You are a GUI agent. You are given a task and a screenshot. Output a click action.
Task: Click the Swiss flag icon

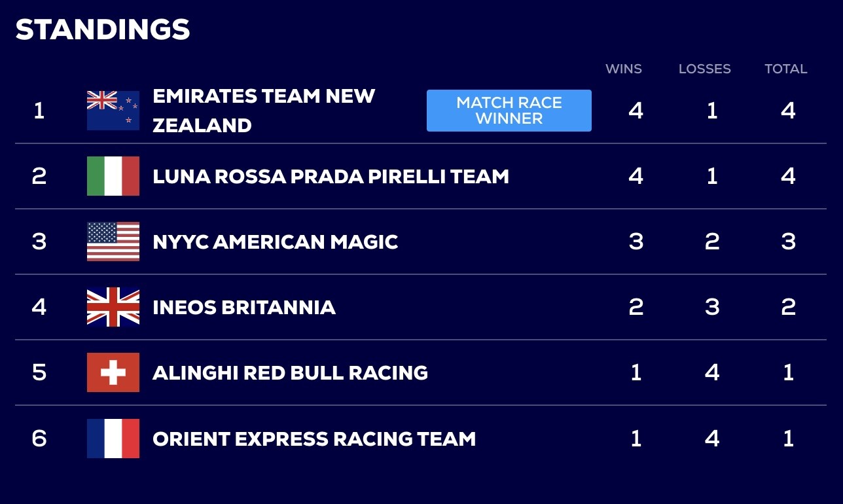(x=113, y=372)
